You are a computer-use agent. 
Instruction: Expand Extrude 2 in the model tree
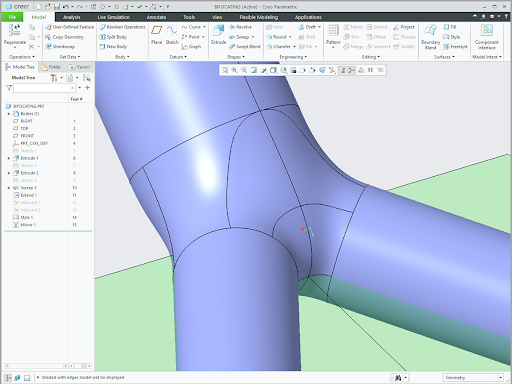tap(9, 173)
